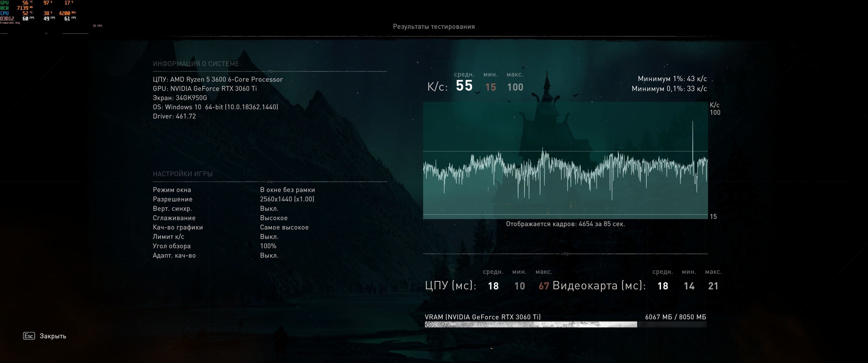The width and height of the screenshot is (868, 363).
Task: Click the НАСТРОЙКИ ИГРЫ header
Action: pyautogui.click(x=183, y=174)
